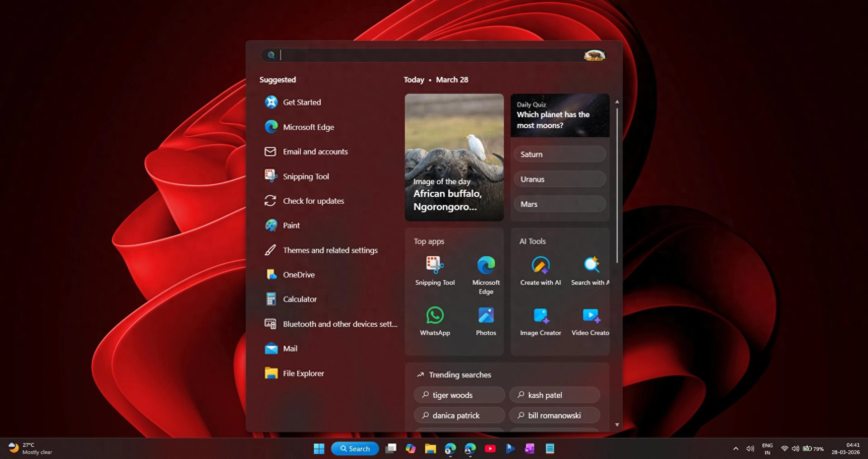Select Microsoft Edge in Top apps
Image resolution: width=868 pixels, height=459 pixels.
[485, 269]
